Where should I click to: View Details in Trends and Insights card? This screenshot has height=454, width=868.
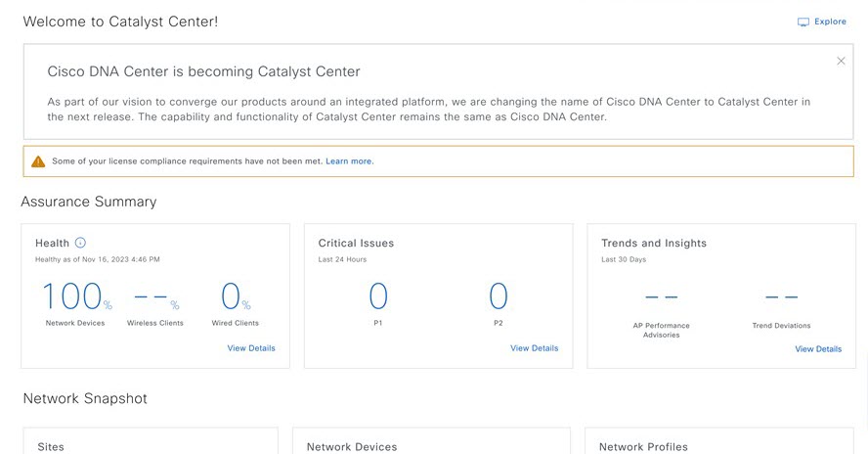(x=818, y=349)
